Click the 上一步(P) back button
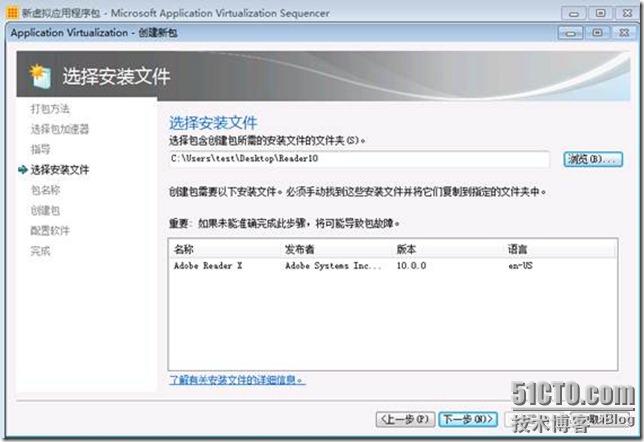 click(405, 419)
